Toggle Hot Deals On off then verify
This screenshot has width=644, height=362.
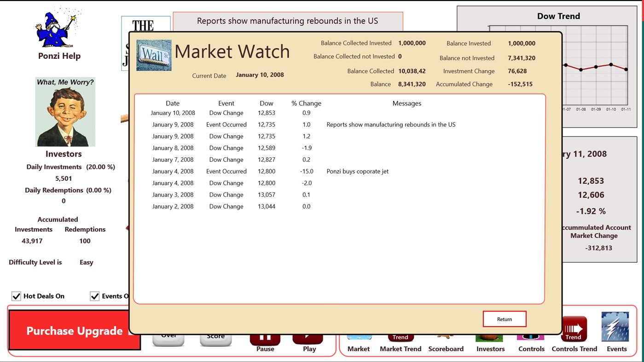pos(17,296)
